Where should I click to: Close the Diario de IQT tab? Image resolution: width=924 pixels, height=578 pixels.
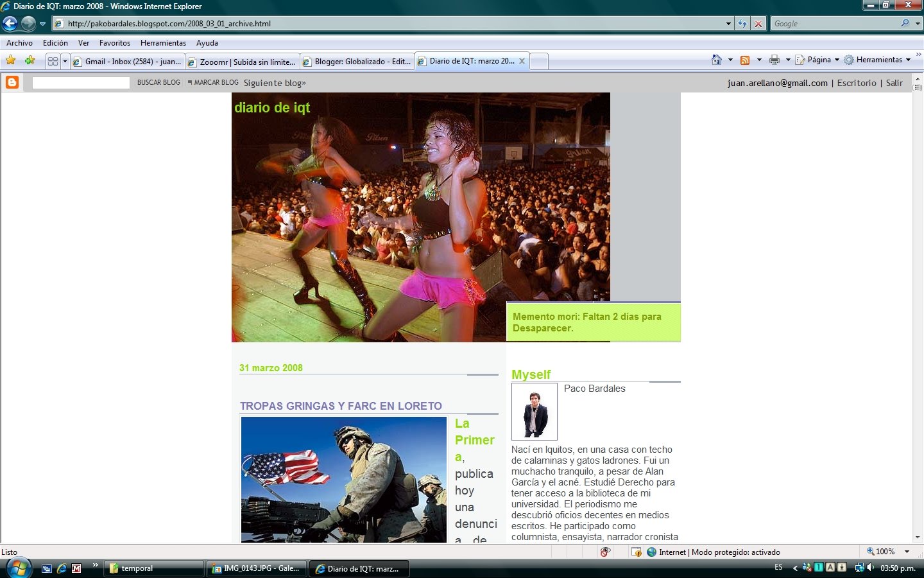coord(522,61)
